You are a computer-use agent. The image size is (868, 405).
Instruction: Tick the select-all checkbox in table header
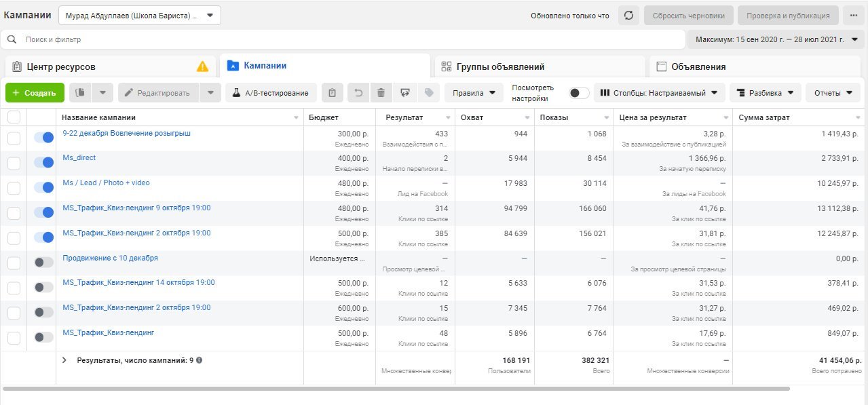click(14, 117)
